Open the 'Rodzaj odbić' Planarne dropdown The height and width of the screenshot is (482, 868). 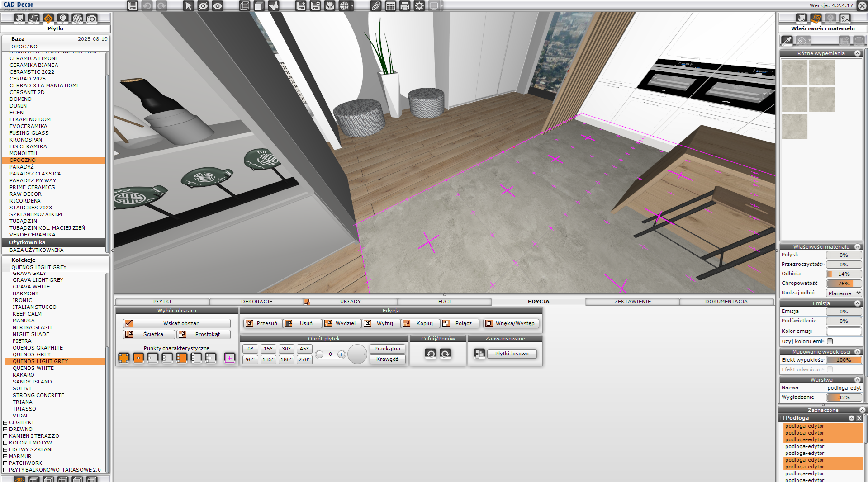(844, 293)
